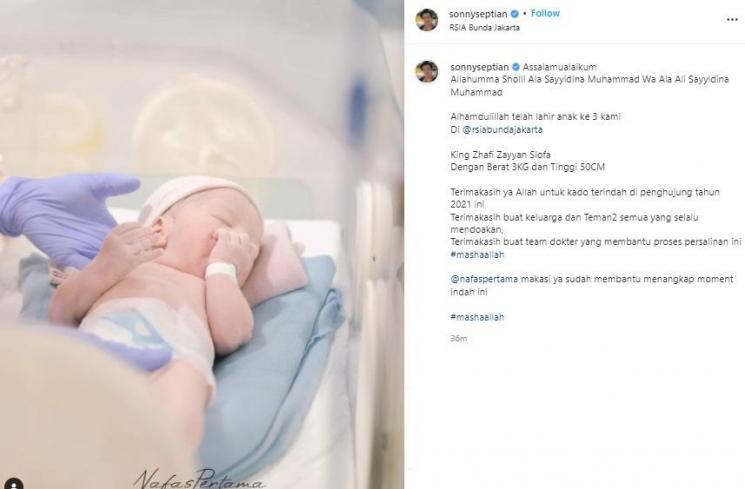Click verified badge beside caption username
Screen dimensions: 745x489
click(516, 67)
